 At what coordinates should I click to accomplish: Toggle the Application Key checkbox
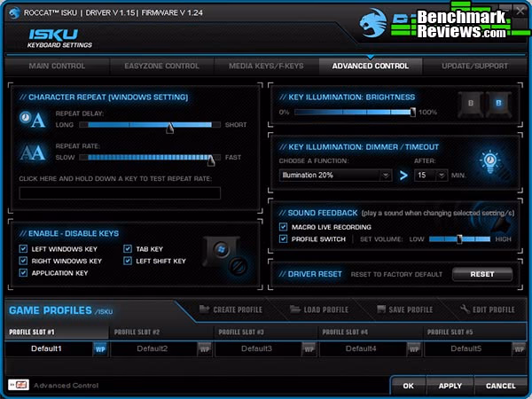tap(23, 272)
